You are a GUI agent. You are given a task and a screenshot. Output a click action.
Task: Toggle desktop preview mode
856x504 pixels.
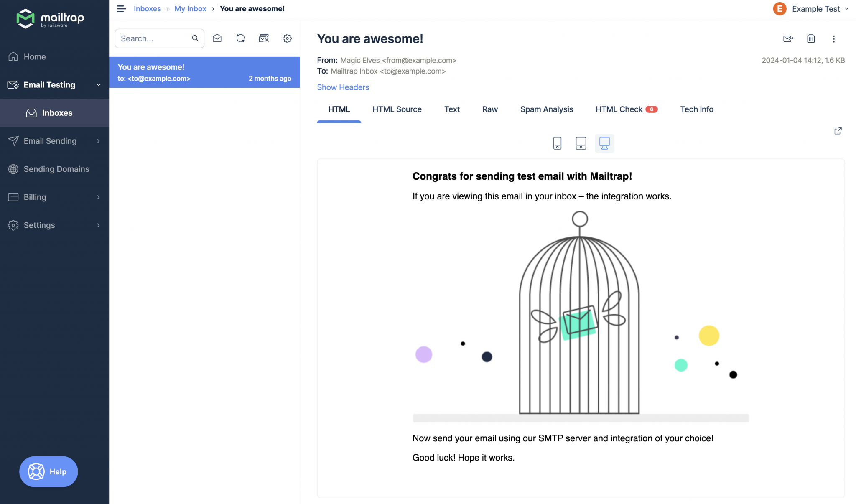pyautogui.click(x=604, y=143)
